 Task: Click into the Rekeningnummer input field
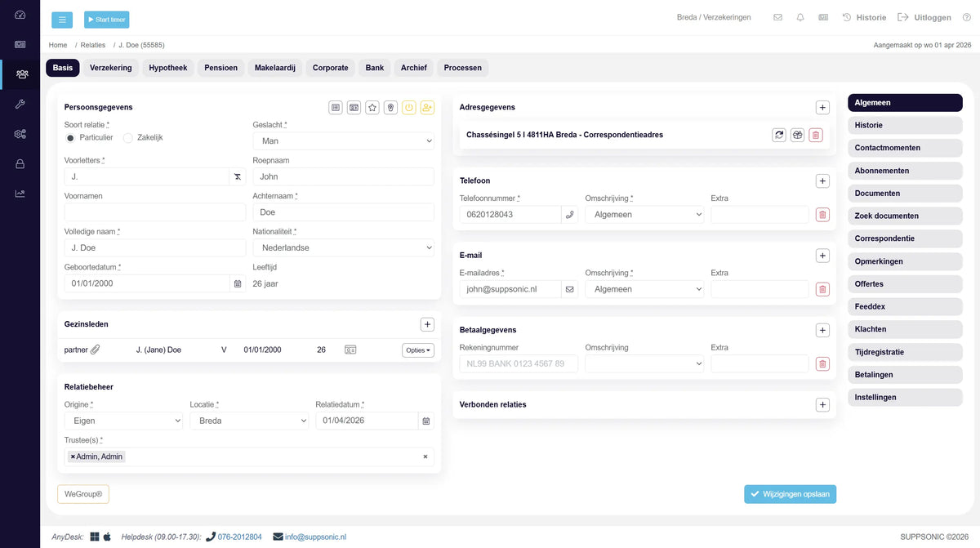pos(519,363)
